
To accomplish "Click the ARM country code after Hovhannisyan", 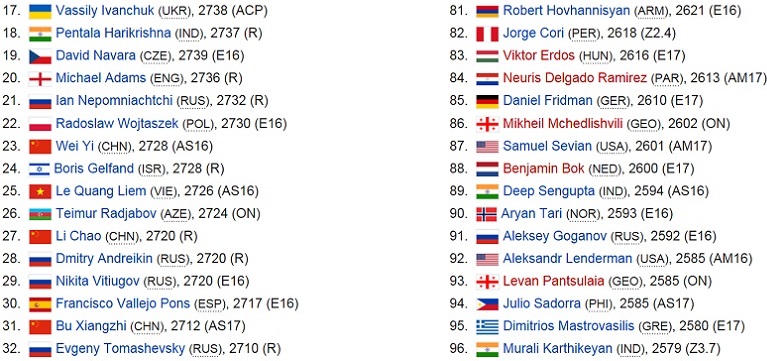I will 648,11.
